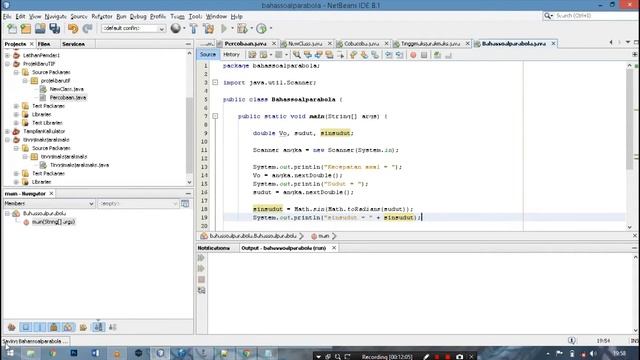Select main(String[] args) in Navigator
Image resolution: width=640 pixels, height=360 pixels.
coord(53,222)
